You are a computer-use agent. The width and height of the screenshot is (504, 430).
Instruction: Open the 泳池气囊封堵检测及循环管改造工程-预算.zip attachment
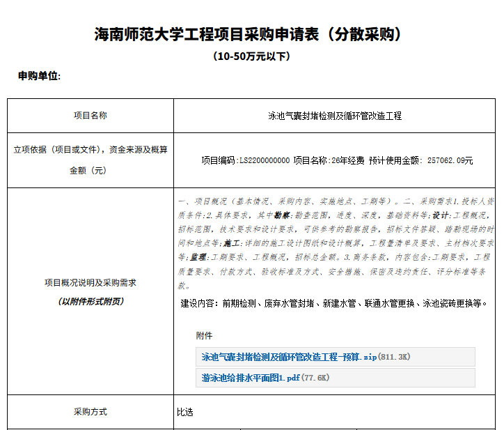[x=289, y=357]
